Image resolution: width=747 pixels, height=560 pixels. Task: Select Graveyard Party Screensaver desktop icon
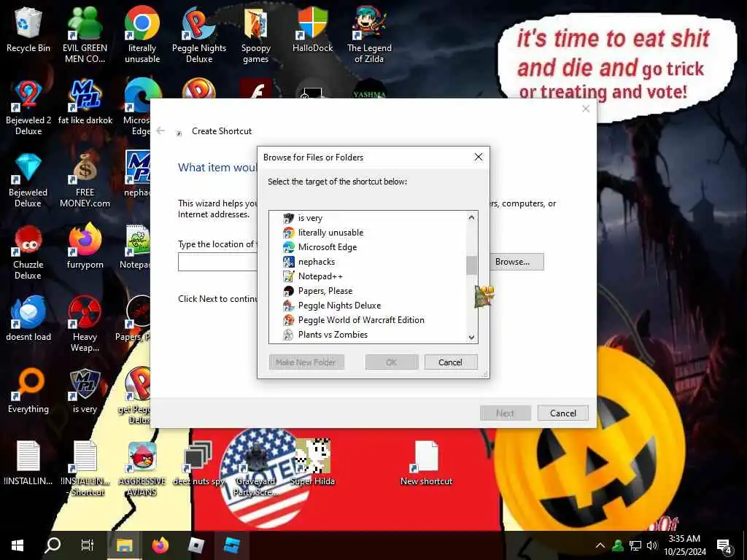255,469
